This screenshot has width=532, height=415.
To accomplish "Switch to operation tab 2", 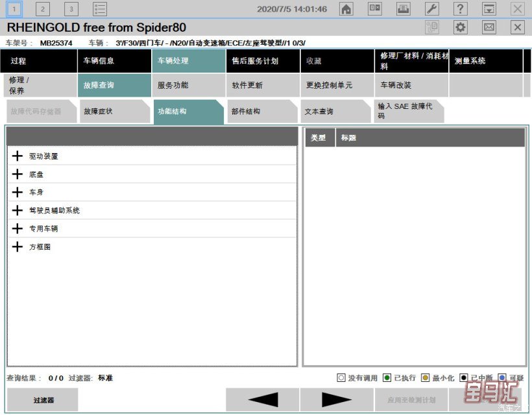I will (x=43, y=9).
